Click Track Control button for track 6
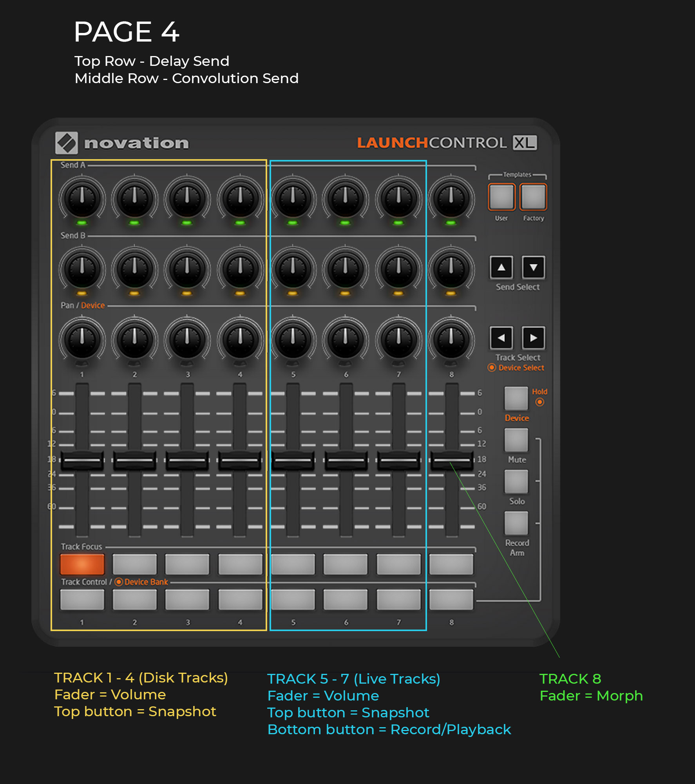 (x=345, y=599)
